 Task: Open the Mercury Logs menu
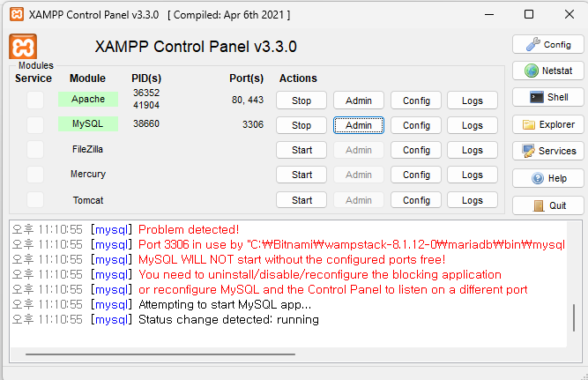pyautogui.click(x=473, y=175)
